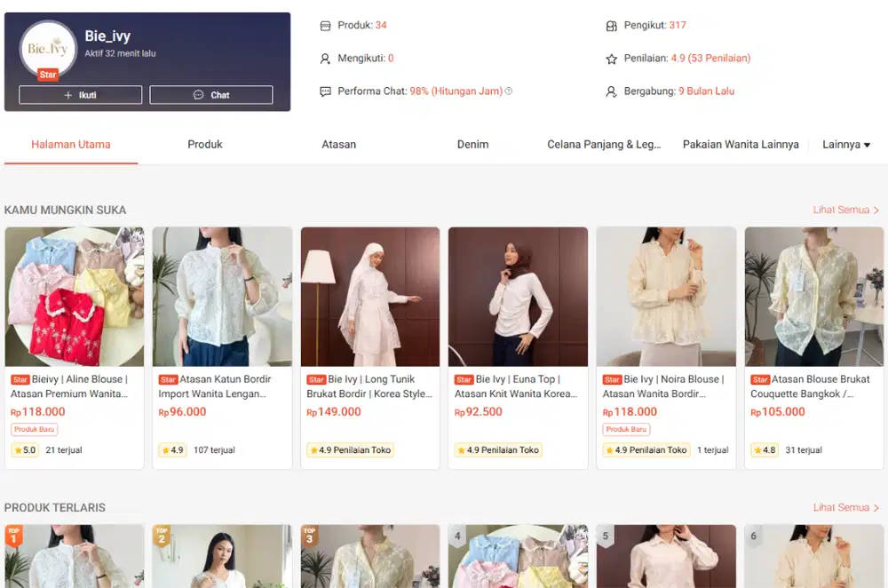This screenshot has width=888, height=588.
Task: Click the Long Tunik Brukat Bordir title
Action: pos(369,386)
